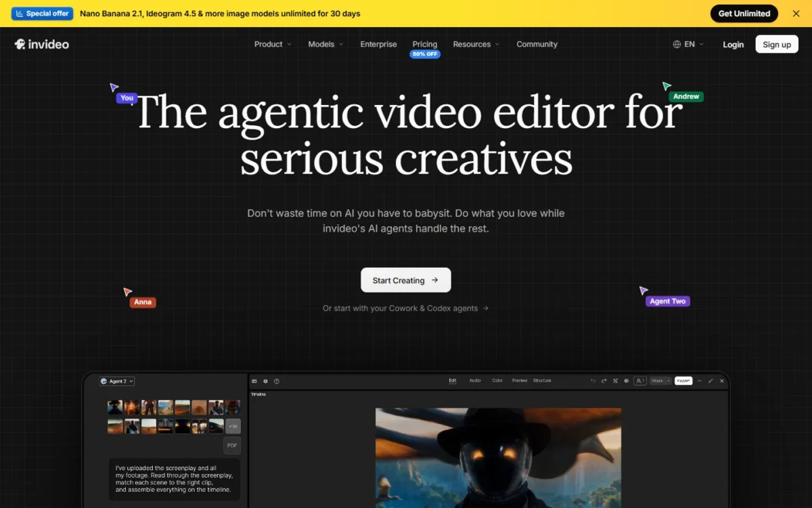Open the Cowork & Codex agents link
Screen dimensions: 812x508
(x=405, y=308)
